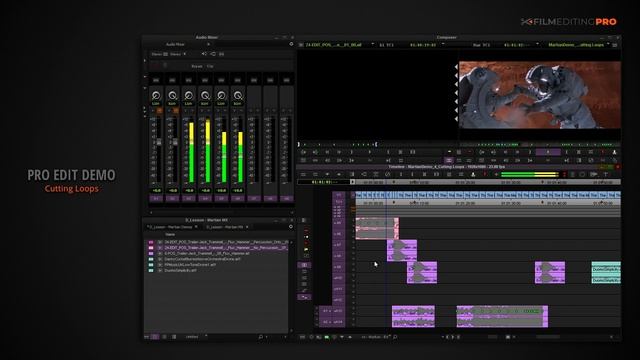Switch the bin to its highlighted text view icon
Viewport: 640px width, 360px height.
[x=155, y=337]
